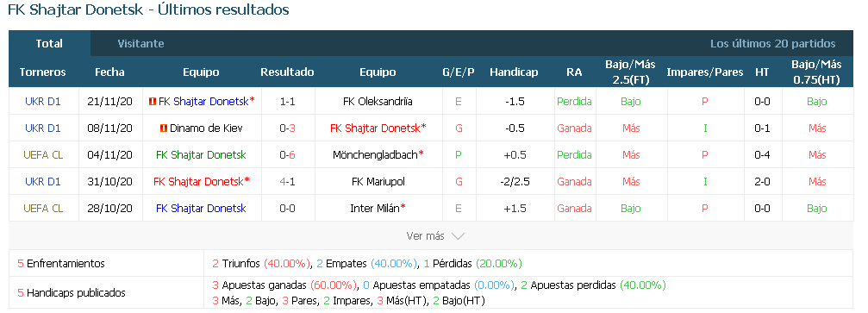Click red card icon beside Dinamo de Kiev
The height and width of the screenshot is (313, 868).
click(x=163, y=128)
